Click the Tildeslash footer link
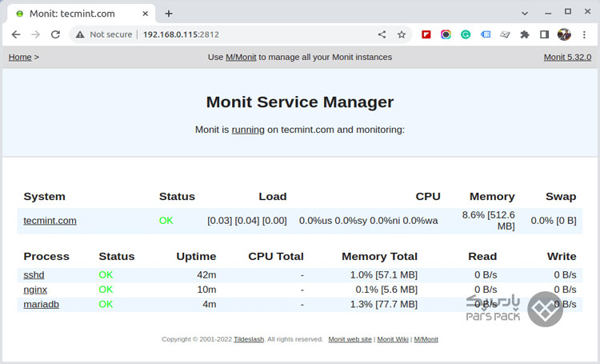The width and height of the screenshot is (600, 364). click(249, 339)
